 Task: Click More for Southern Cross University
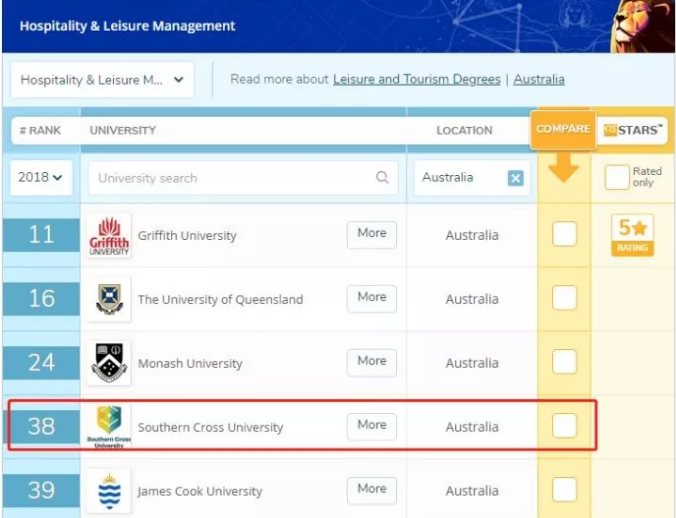(372, 426)
